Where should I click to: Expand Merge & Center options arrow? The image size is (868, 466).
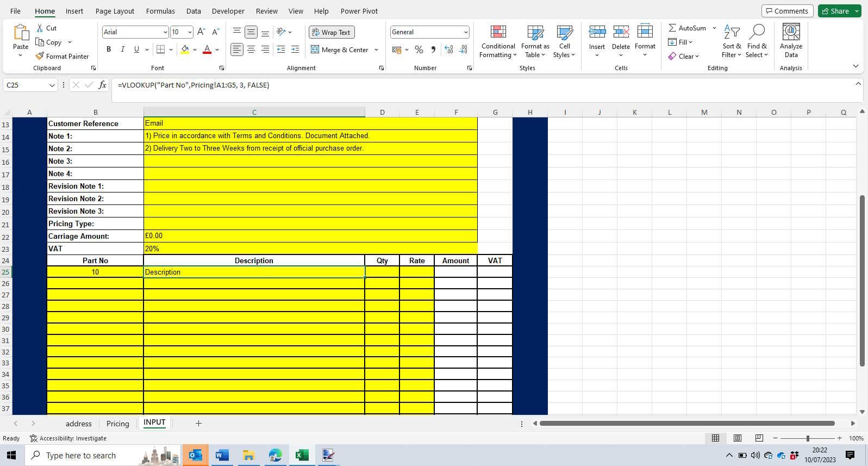coord(376,49)
